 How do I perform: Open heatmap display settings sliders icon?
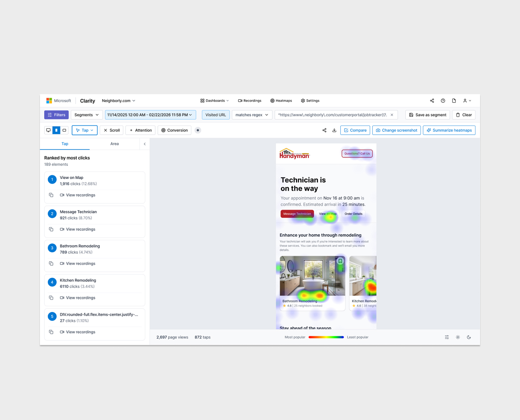tap(447, 337)
